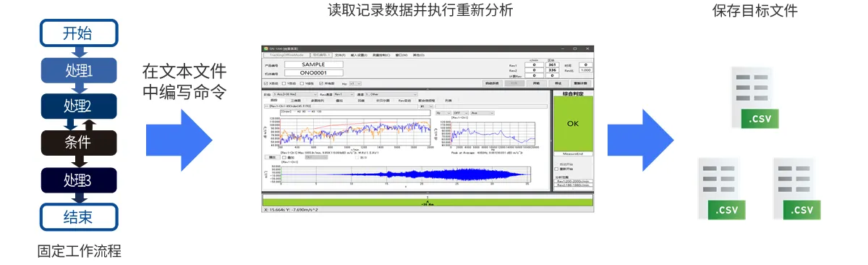Screen dimensions: 868x265
Task: Open the Ave averaging dropdown
Action: click(482, 113)
